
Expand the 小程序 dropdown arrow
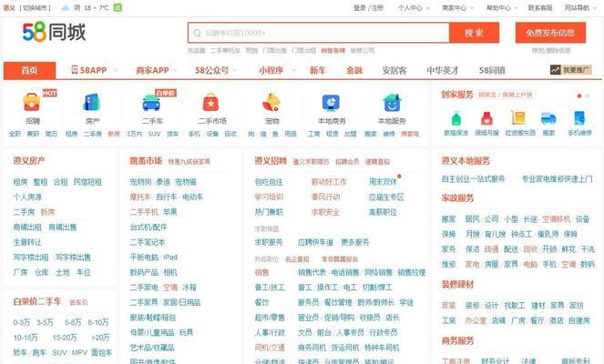293,70
